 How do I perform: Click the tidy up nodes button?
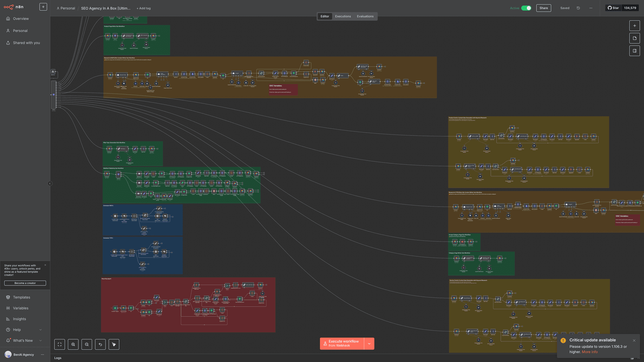tap(114, 344)
